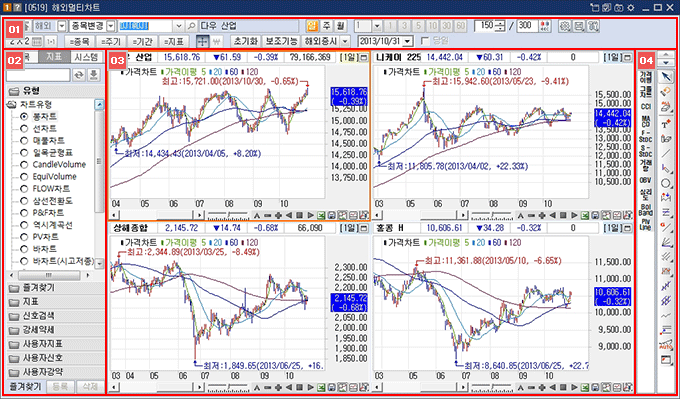Expand the 강세약세 folder section
680x399 pixels.
click(x=55, y=330)
